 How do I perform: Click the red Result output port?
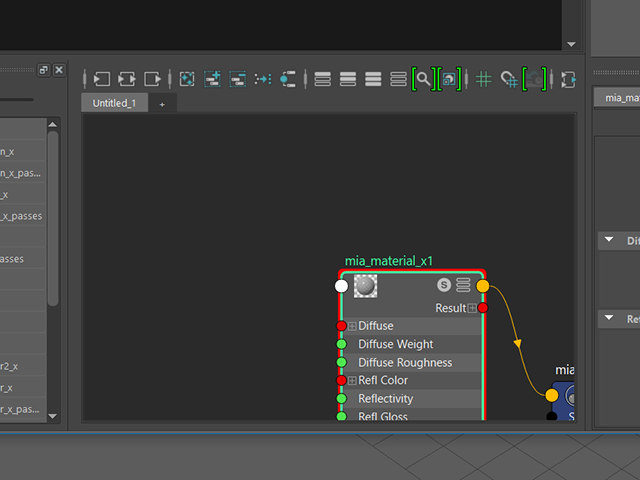[483, 308]
